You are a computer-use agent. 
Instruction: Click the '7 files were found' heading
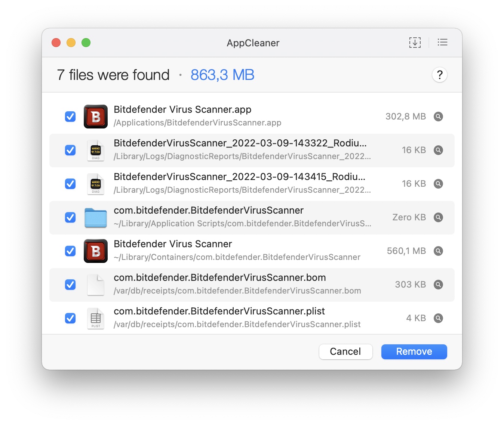(x=113, y=75)
